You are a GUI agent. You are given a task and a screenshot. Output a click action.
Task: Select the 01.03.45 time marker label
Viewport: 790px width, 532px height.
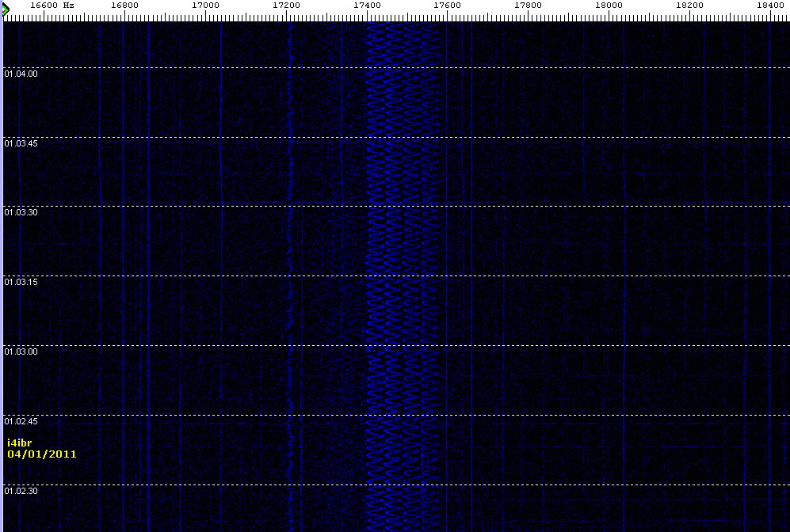(x=21, y=143)
